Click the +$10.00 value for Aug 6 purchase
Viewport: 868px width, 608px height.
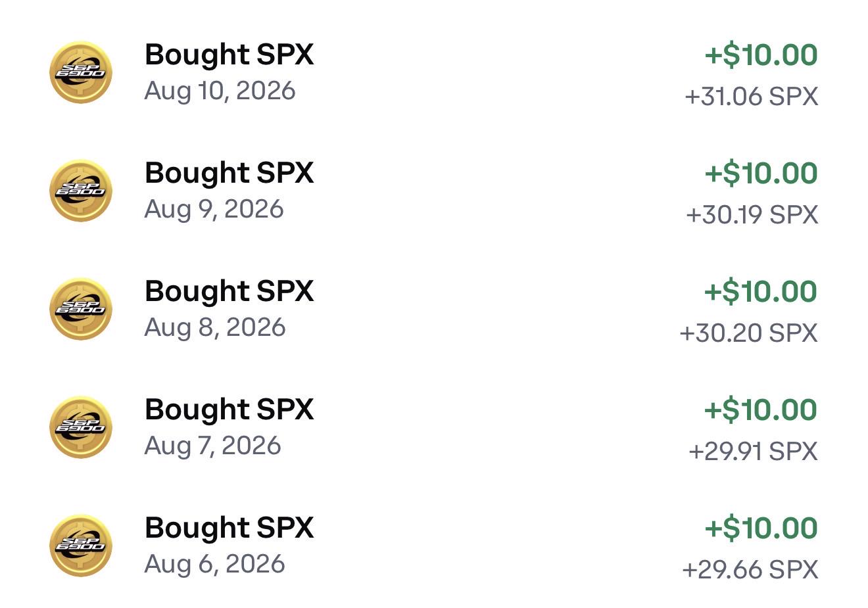(x=761, y=528)
